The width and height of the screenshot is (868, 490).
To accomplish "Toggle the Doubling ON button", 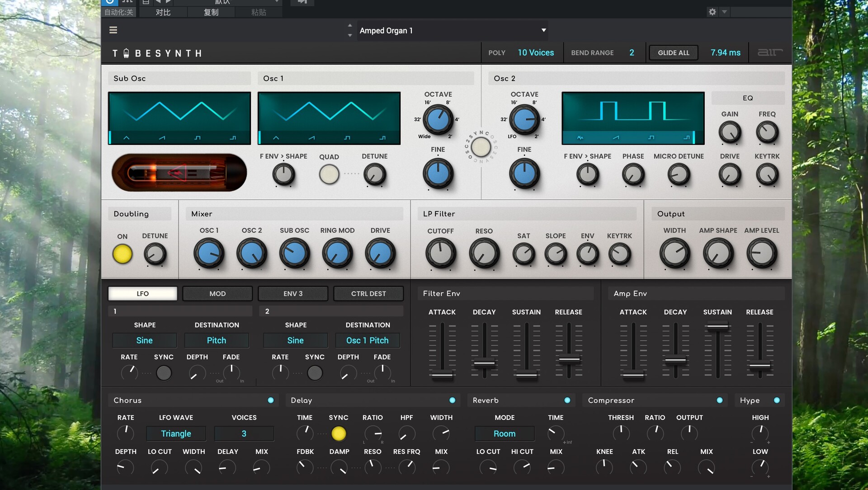I will click(x=122, y=254).
